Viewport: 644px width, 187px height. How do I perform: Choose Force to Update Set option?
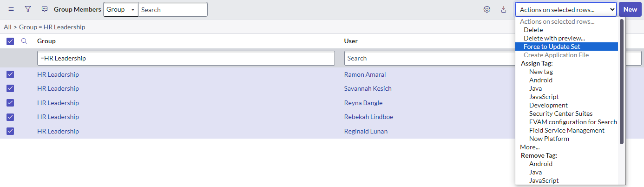click(x=552, y=47)
